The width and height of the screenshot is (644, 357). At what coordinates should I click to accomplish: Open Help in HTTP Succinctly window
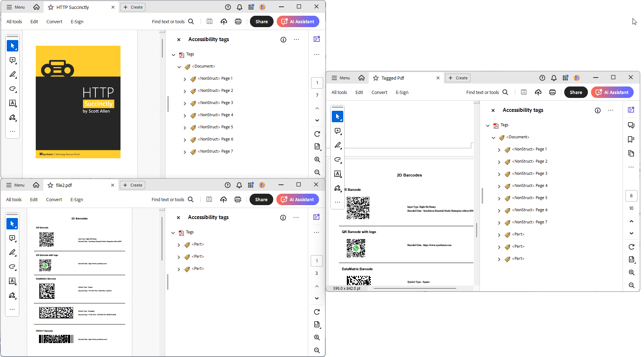(x=228, y=7)
